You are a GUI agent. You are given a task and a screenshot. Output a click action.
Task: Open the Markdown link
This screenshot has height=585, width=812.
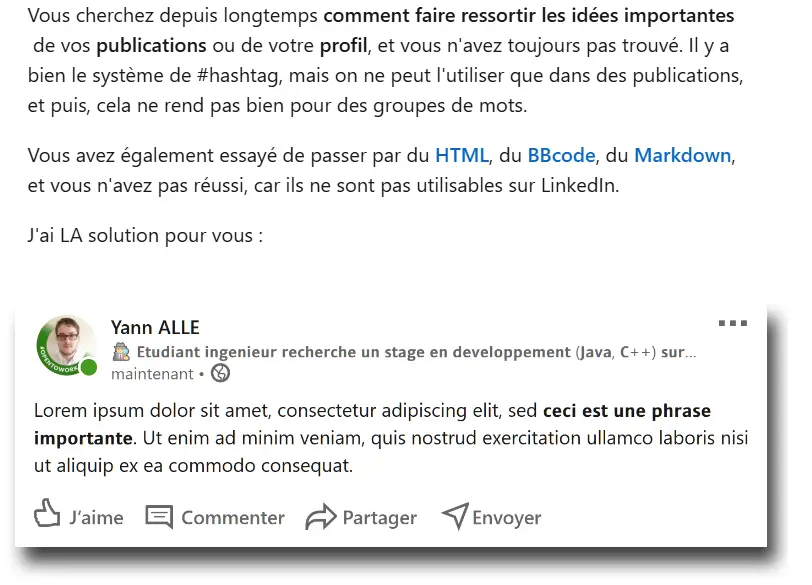(x=683, y=155)
